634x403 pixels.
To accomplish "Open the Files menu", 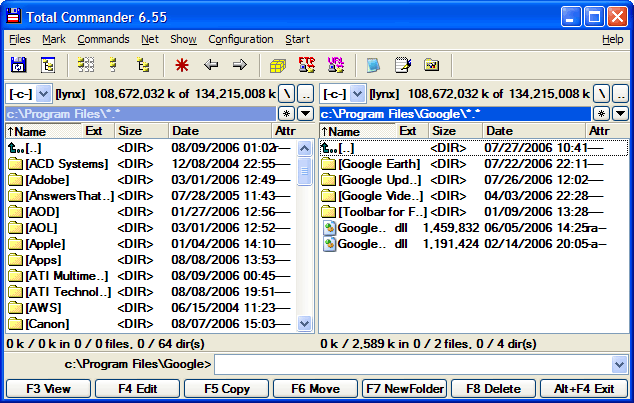I will [x=20, y=39].
